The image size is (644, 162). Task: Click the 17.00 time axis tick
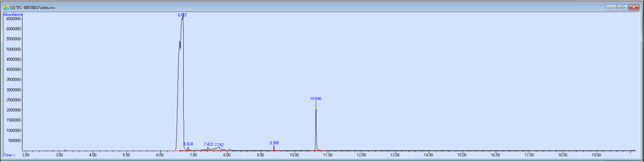(529, 155)
